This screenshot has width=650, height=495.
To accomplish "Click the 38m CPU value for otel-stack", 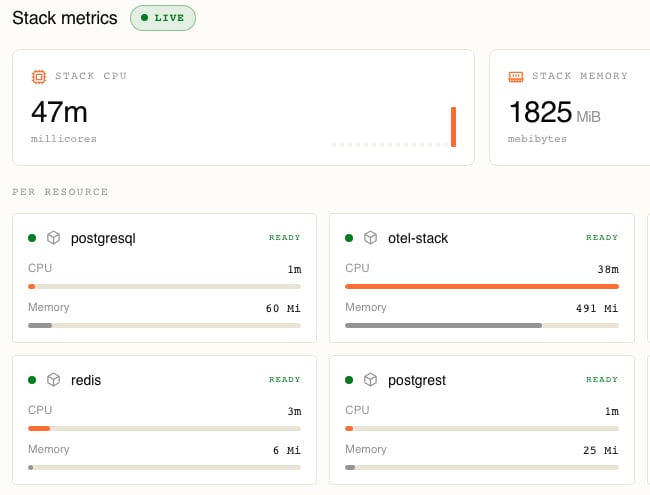I will (608, 269).
